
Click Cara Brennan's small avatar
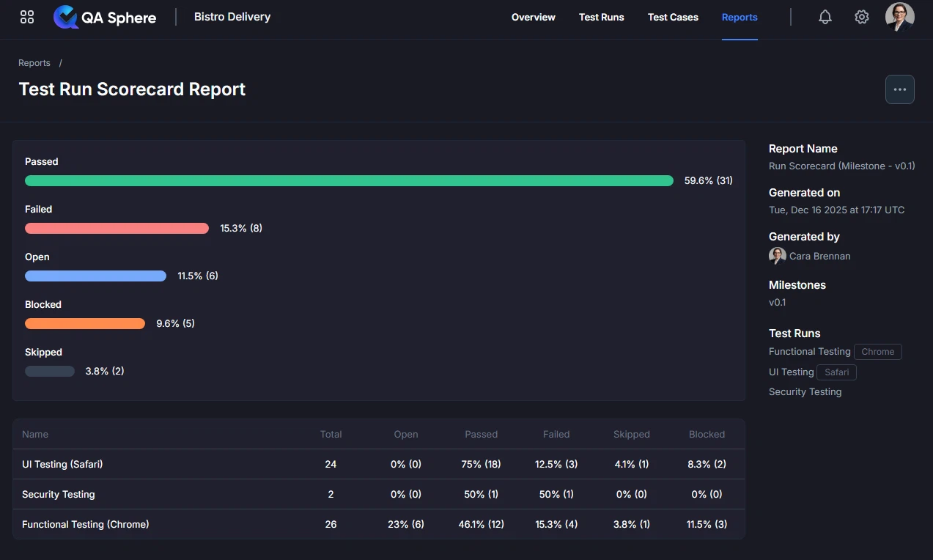(x=777, y=256)
